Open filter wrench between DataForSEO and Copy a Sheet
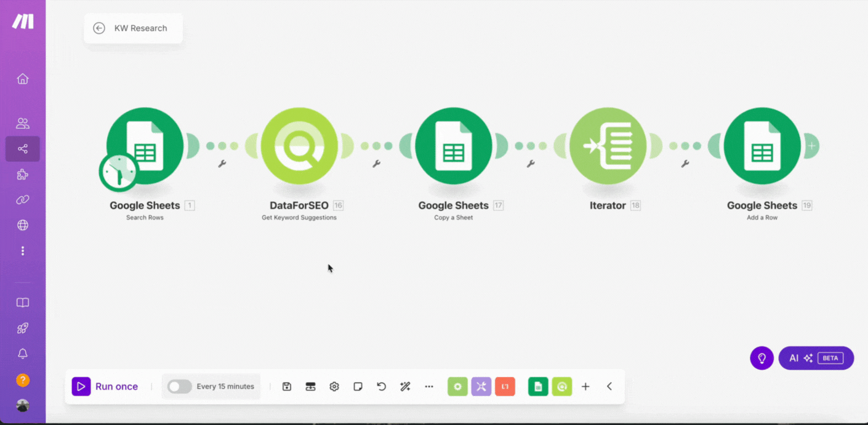 pos(376,164)
